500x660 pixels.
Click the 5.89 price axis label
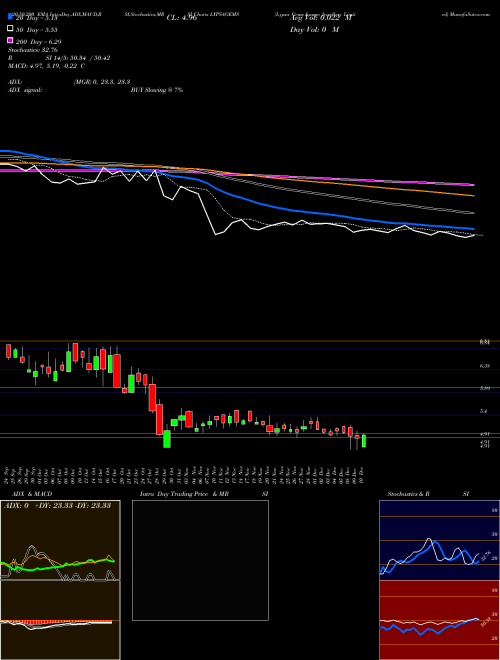pyautogui.click(x=485, y=389)
